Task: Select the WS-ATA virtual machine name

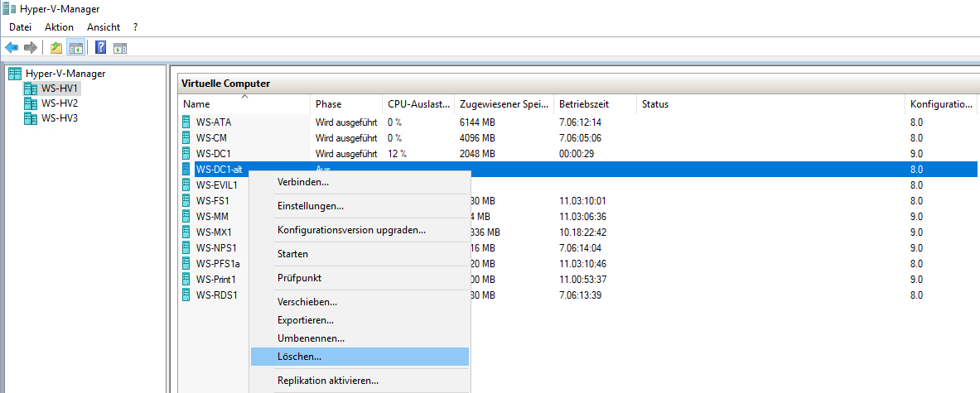Action: (x=213, y=122)
